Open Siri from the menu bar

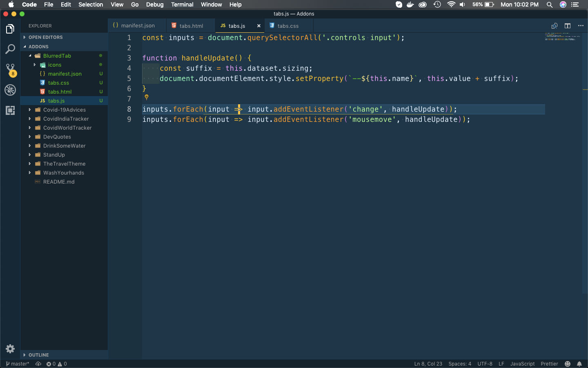coord(563,4)
